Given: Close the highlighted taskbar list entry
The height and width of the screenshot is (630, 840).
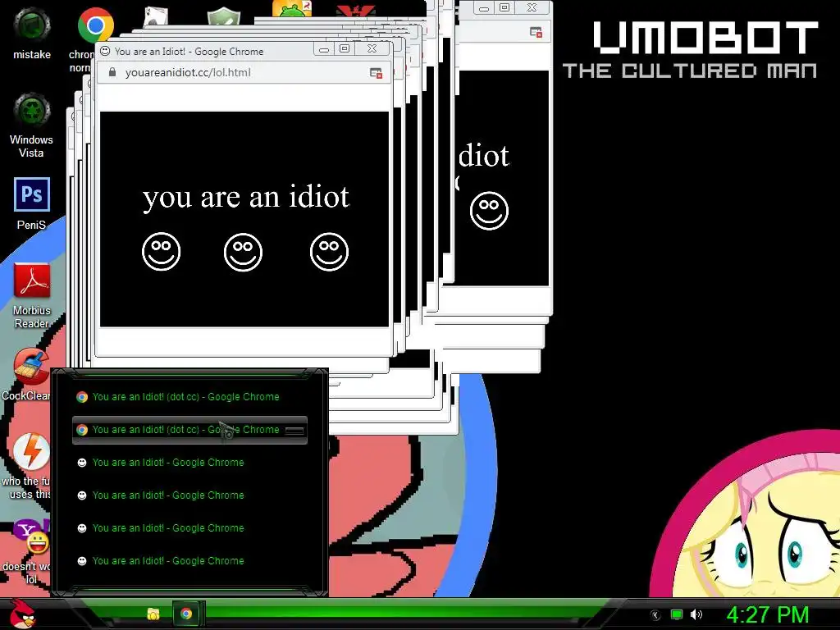Looking at the screenshot, I should tap(294, 430).
